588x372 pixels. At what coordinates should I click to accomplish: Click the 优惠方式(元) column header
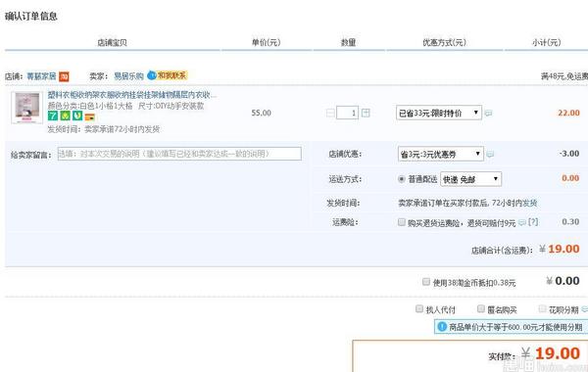444,42
